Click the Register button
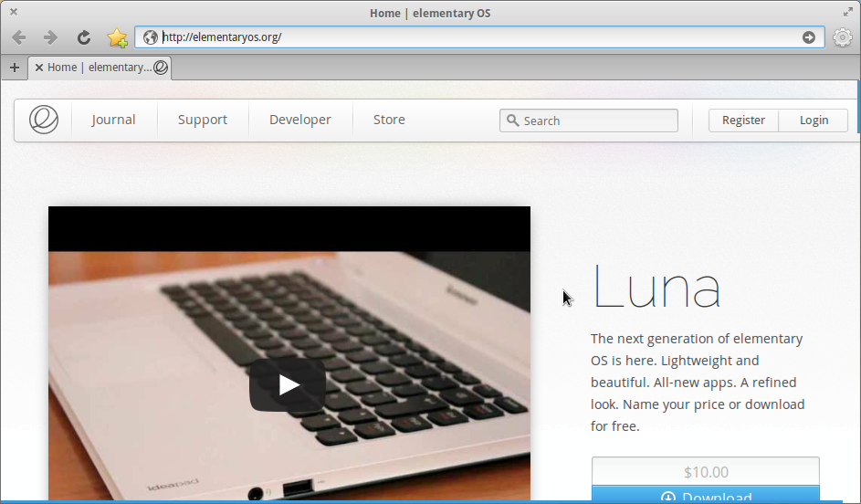This screenshot has width=861, height=504. [743, 121]
